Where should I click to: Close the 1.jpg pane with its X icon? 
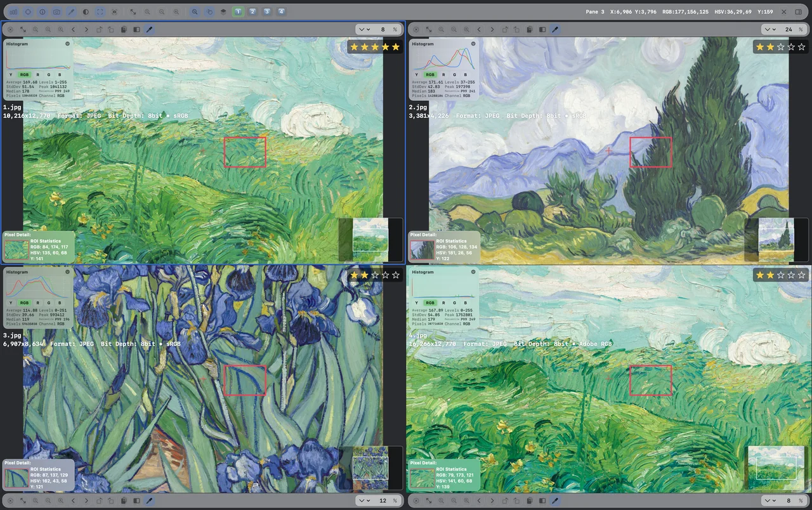click(10, 29)
